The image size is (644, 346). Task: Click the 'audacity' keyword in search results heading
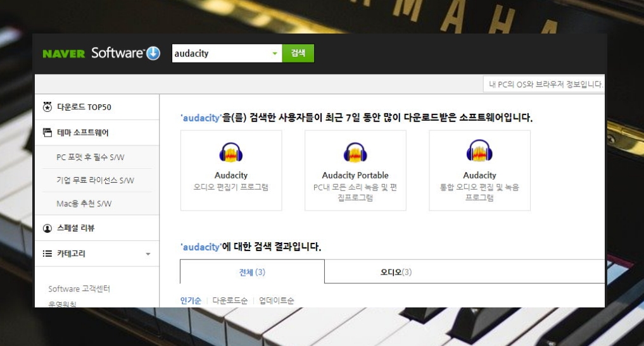201,247
